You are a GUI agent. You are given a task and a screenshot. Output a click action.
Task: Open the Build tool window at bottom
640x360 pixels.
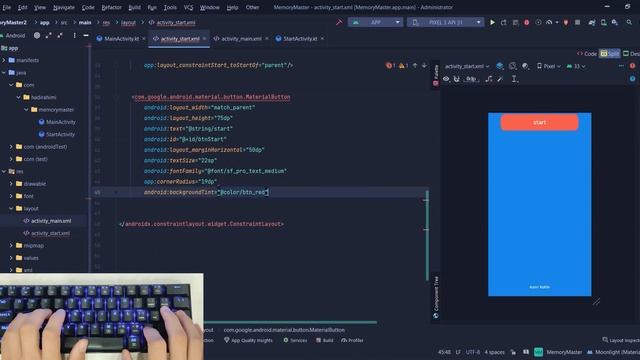324,340
